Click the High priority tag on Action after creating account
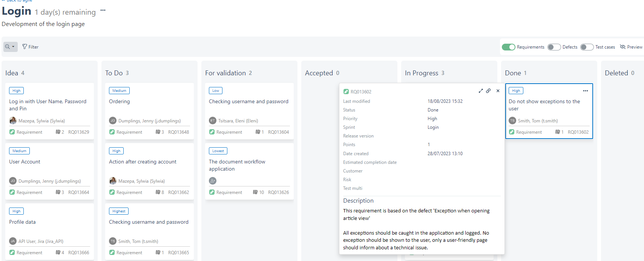The width and height of the screenshot is (644, 261). (x=116, y=151)
